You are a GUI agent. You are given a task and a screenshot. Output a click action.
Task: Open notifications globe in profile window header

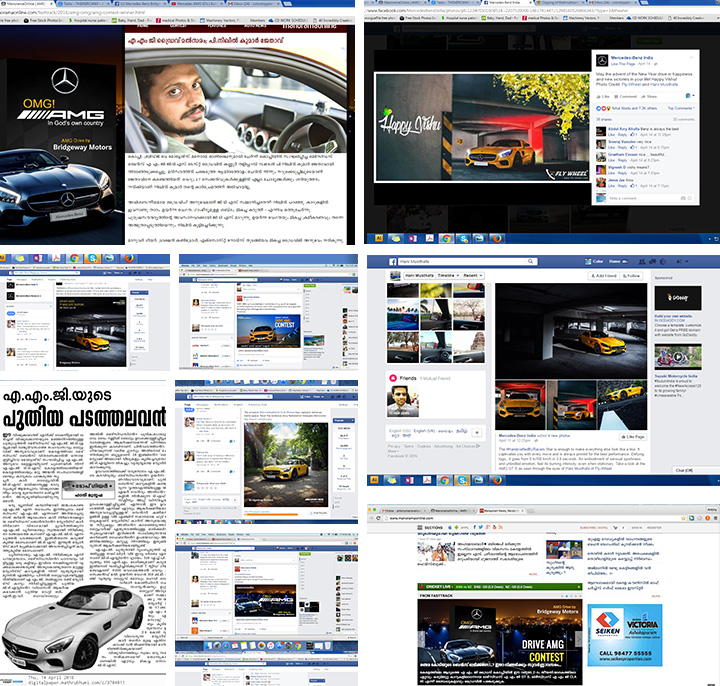(663, 262)
